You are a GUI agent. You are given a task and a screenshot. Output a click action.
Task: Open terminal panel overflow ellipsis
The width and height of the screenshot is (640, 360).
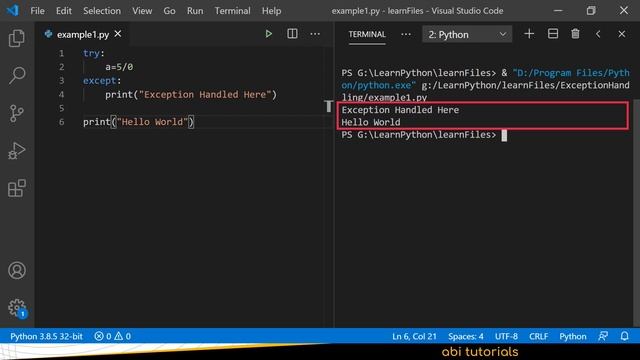tap(406, 34)
